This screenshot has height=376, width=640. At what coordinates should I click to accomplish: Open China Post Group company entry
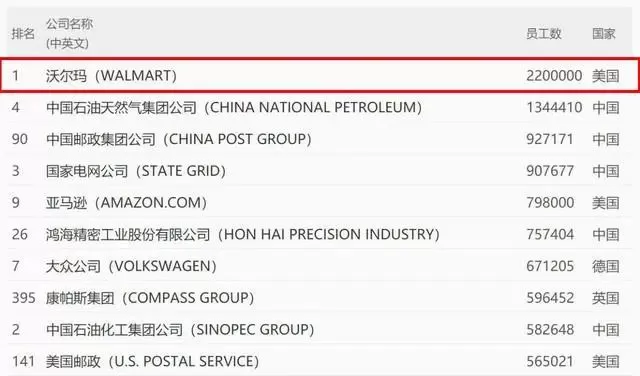tap(179, 139)
